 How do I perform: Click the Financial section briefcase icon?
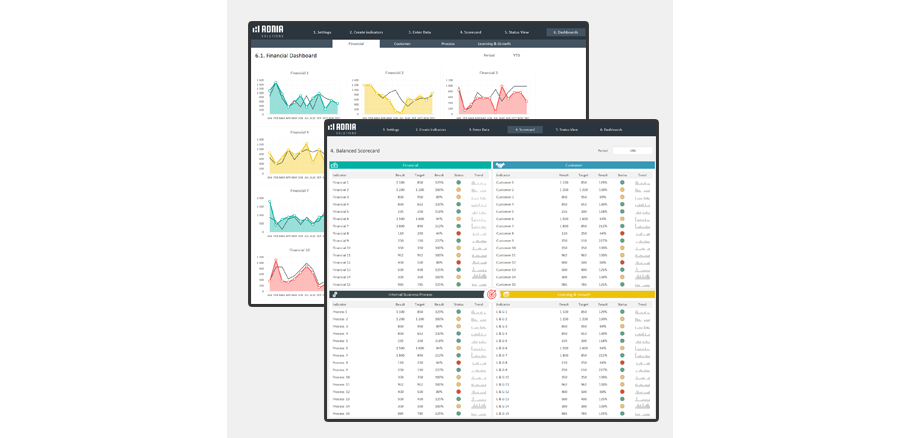pyautogui.click(x=335, y=165)
